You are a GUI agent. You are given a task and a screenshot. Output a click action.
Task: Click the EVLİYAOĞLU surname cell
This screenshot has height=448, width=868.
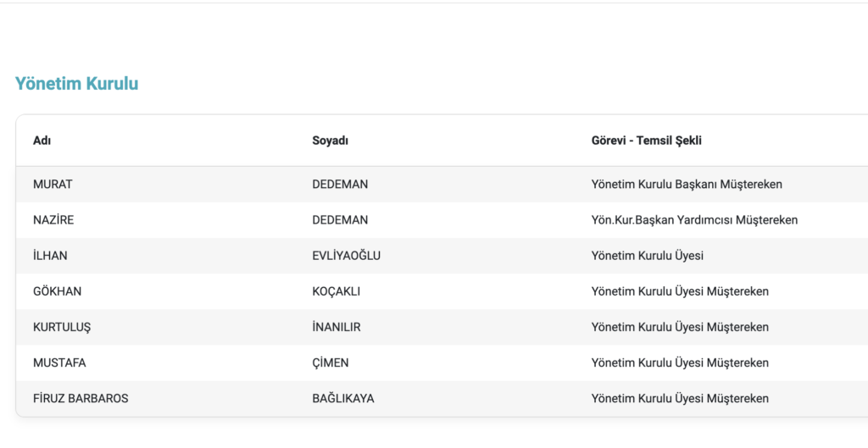pos(346,256)
